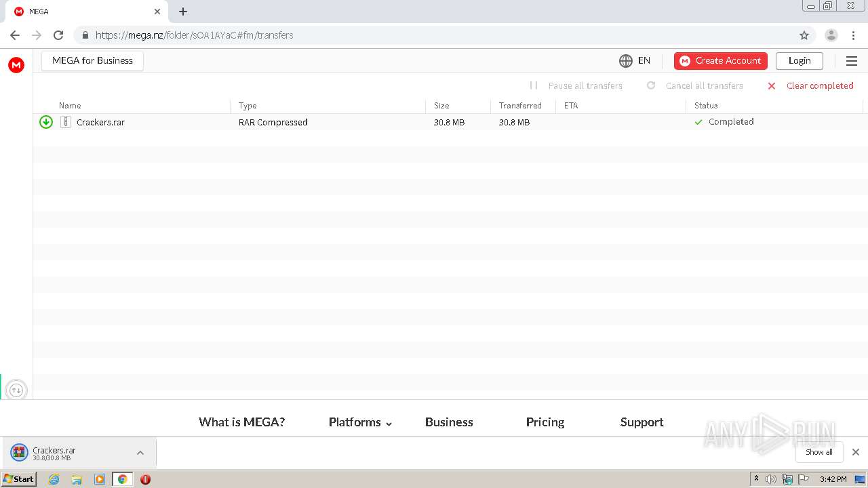Image resolution: width=868 pixels, height=488 pixels.
Task: Click the site lock padlock icon
Action: (85, 35)
